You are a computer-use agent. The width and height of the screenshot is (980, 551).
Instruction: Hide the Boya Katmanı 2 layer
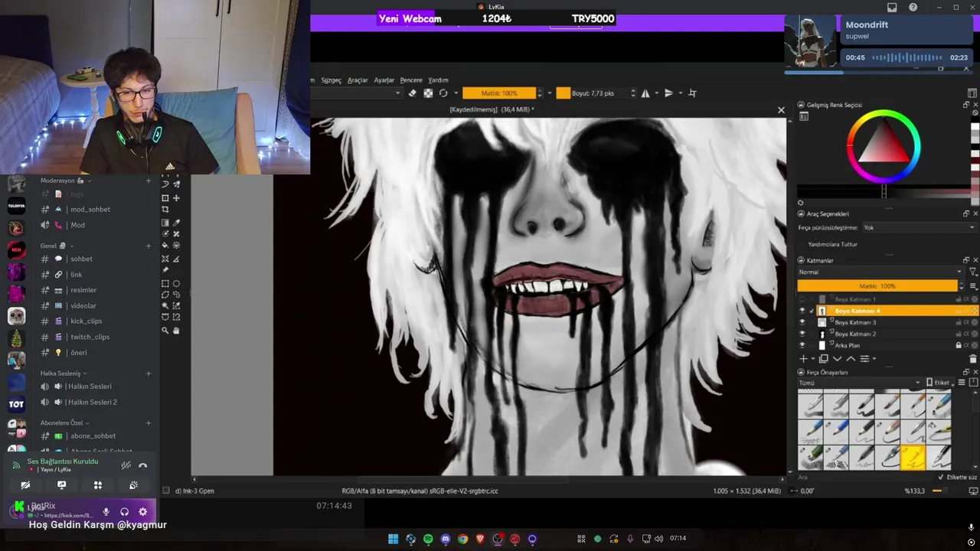coord(802,334)
